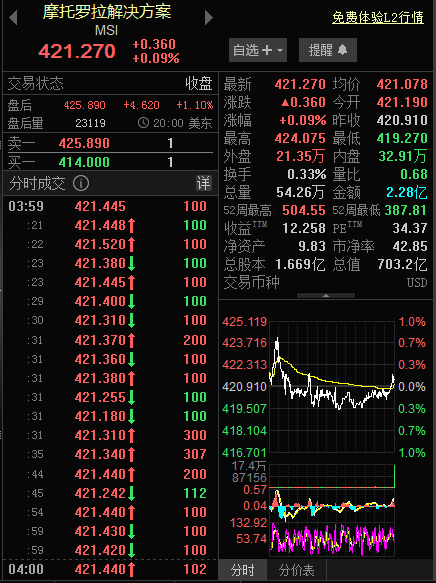Click the 52周最高 value 504.55

(x=304, y=210)
